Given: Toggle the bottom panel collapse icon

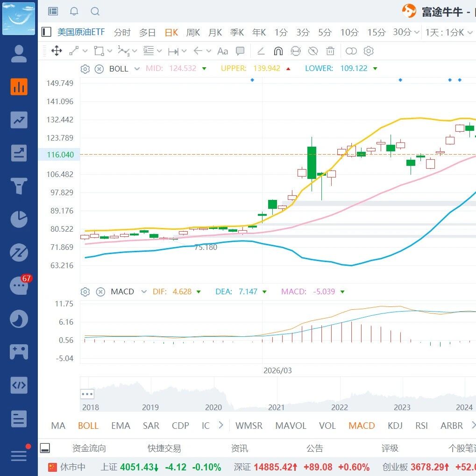Looking at the screenshot, I should click(45, 448).
